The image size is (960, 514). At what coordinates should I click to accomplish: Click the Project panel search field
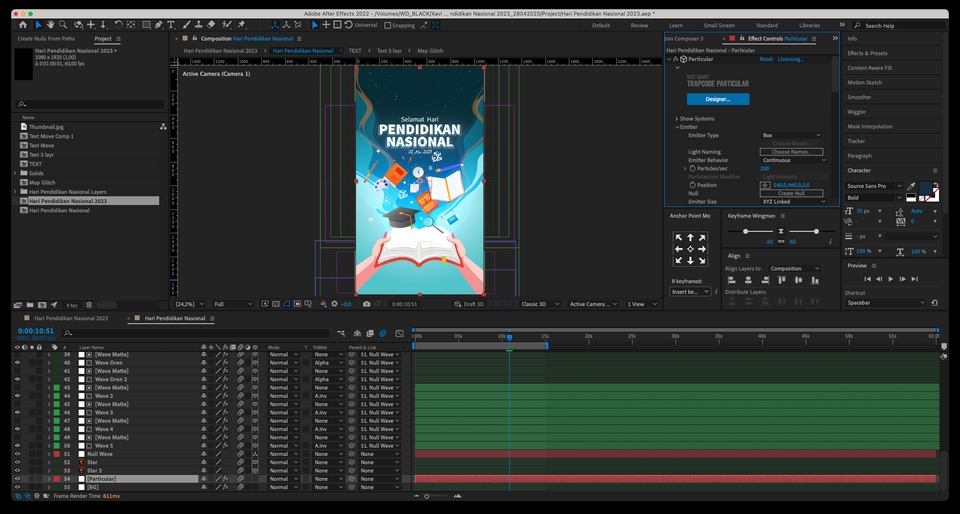pyautogui.click(x=90, y=105)
